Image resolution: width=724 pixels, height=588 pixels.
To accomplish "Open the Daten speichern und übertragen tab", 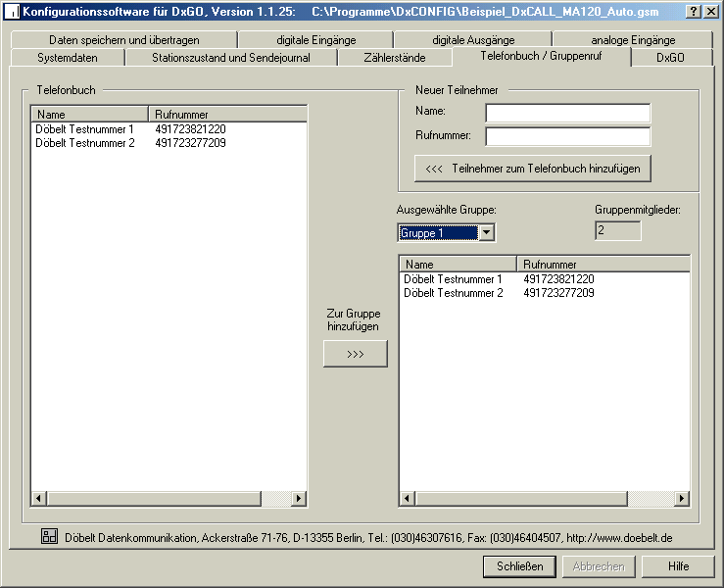I will (123, 40).
